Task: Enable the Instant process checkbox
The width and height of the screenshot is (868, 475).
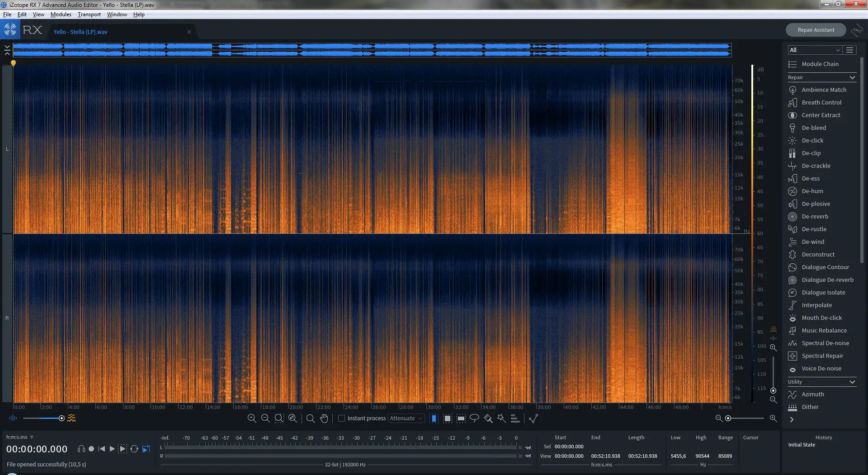Action: 342,418
